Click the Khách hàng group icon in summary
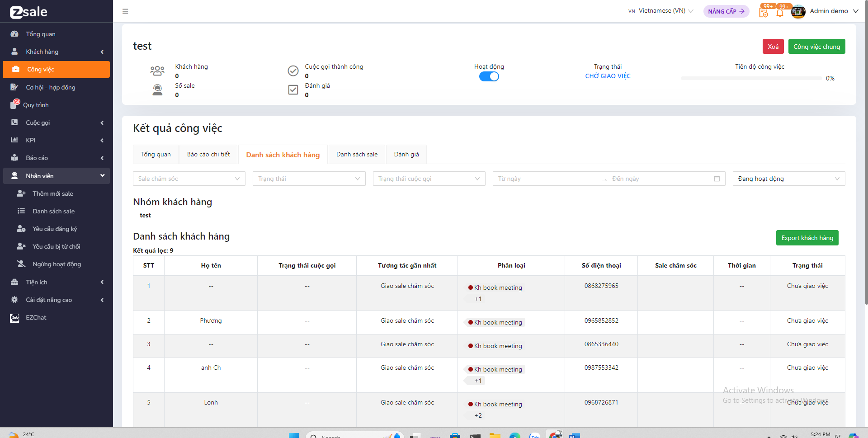The width and height of the screenshot is (868, 438). click(157, 71)
